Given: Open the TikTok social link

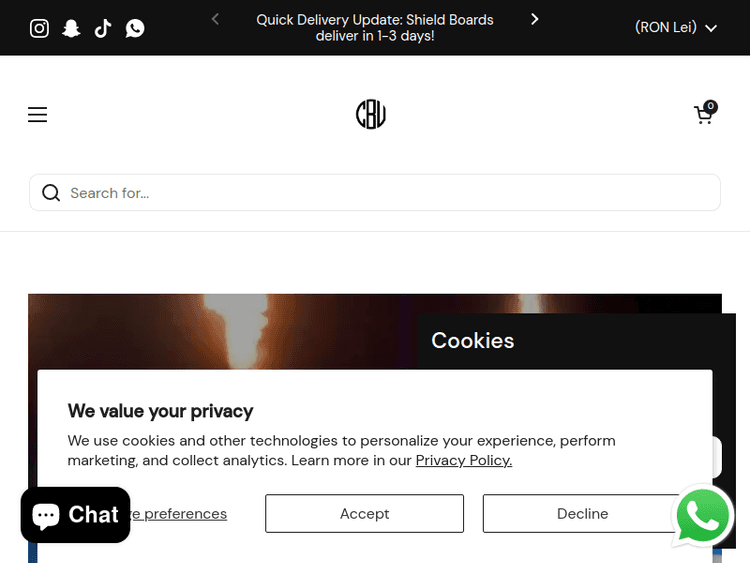Looking at the screenshot, I should pos(103,28).
